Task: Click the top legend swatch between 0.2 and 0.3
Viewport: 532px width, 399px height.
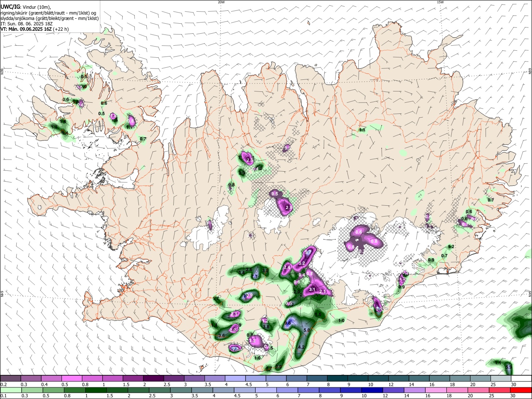Action: [x=10, y=378]
